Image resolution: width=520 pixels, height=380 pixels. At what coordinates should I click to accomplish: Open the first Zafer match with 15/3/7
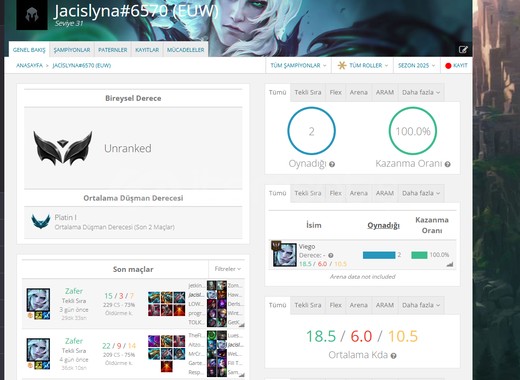[x=133, y=304]
